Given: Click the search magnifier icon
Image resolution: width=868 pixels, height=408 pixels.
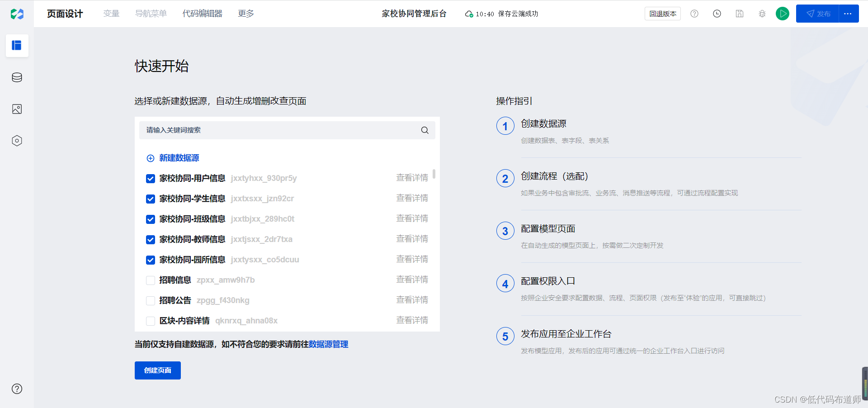Looking at the screenshot, I should click(425, 130).
